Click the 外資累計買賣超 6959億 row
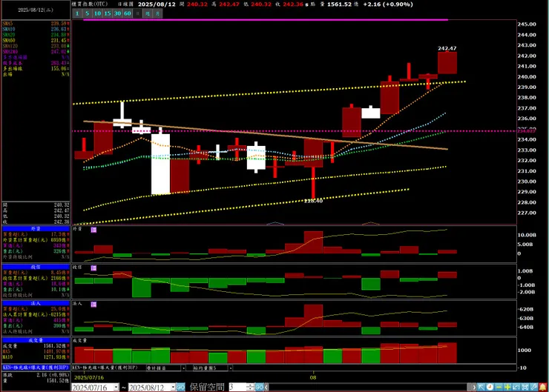Screen dimensions: 549x392 tap(36, 240)
